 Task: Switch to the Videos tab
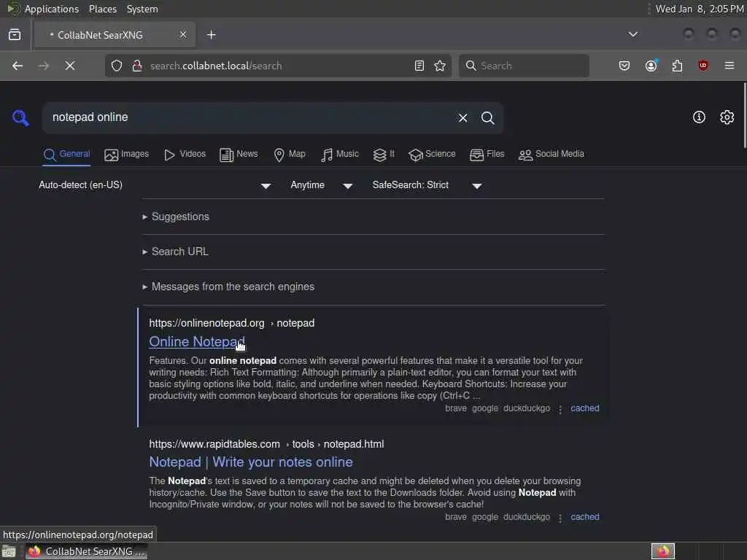[185, 155]
